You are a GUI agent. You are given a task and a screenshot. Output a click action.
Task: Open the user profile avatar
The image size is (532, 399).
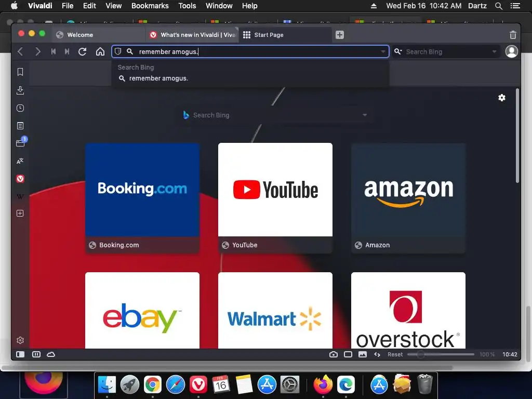[x=511, y=51]
